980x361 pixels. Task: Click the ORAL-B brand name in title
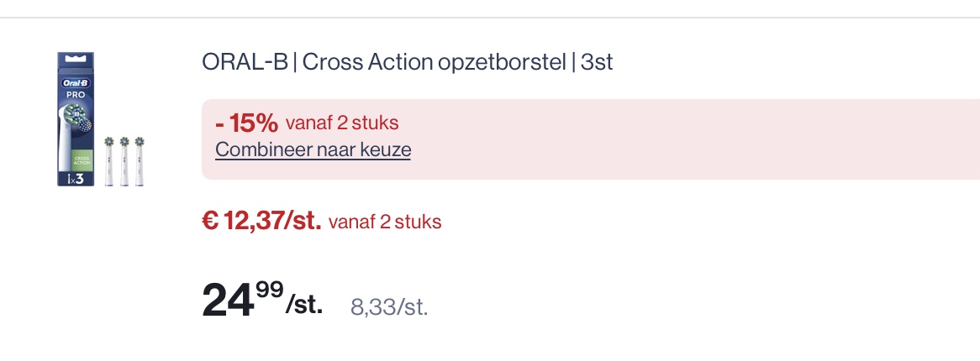(x=245, y=63)
